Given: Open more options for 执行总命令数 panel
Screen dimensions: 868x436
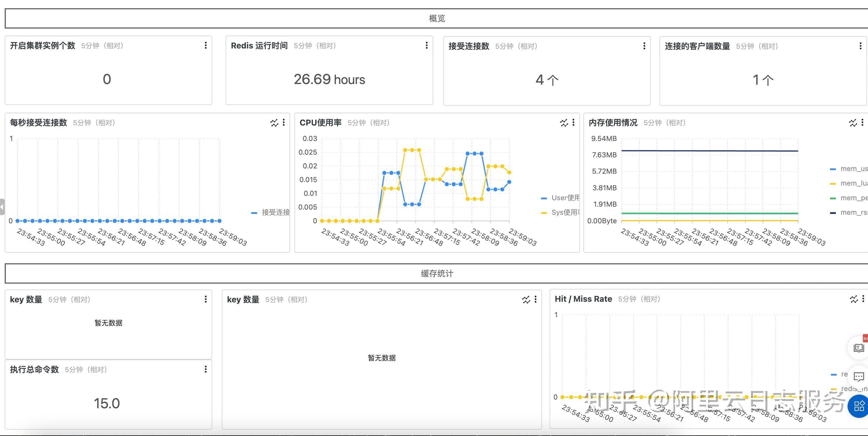Looking at the screenshot, I should pyautogui.click(x=205, y=369).
